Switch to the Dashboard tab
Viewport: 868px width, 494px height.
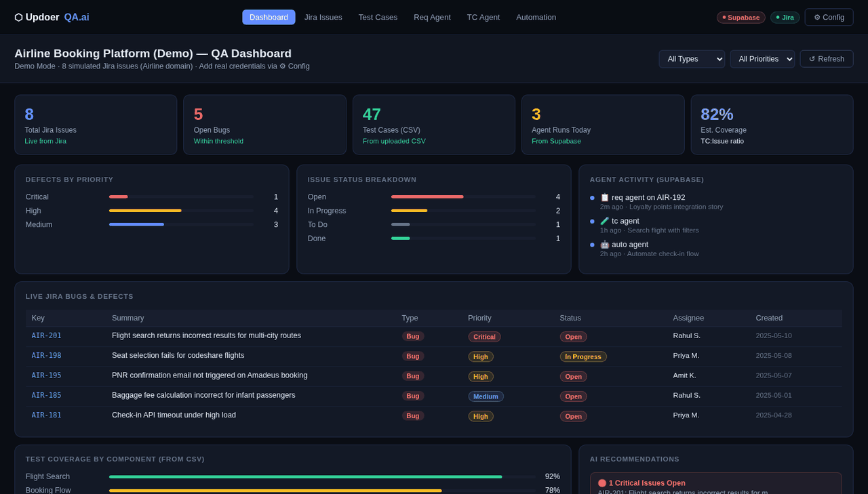click(x=269, y=17)
